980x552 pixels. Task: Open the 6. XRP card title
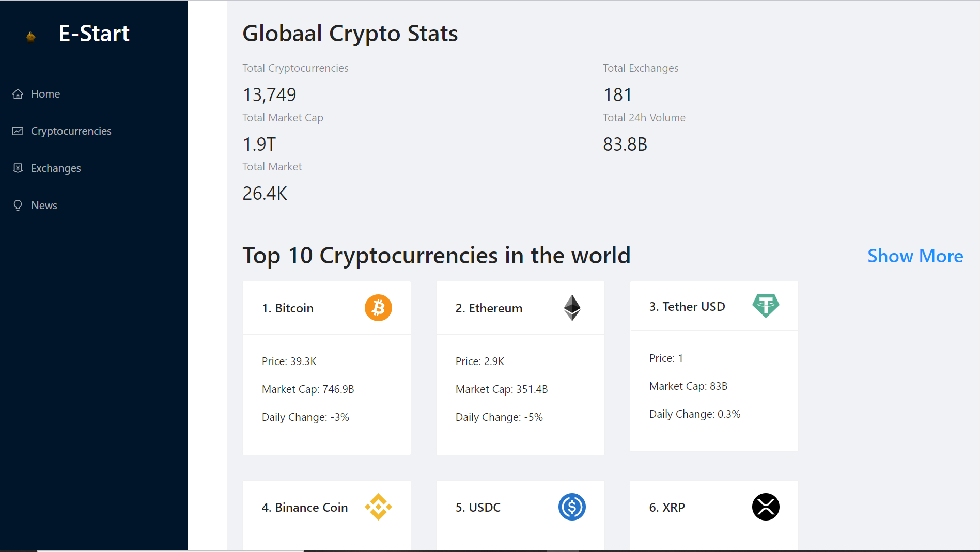click(x=667, y=508)
